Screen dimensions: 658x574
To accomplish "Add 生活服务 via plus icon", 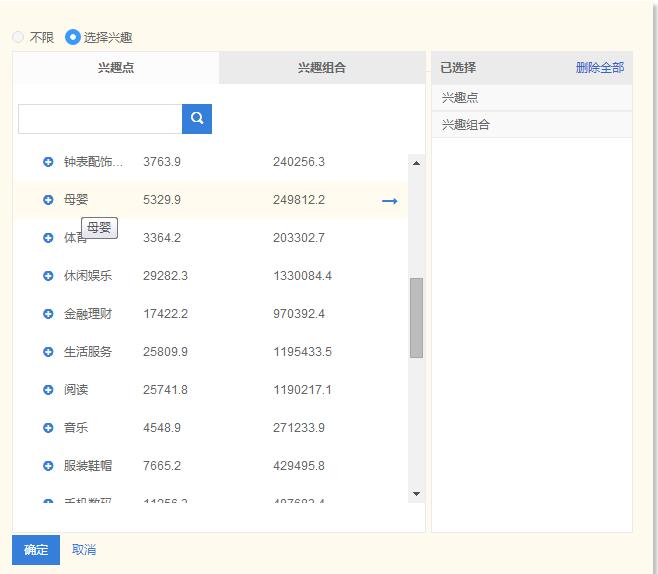I will click(48, 352).
